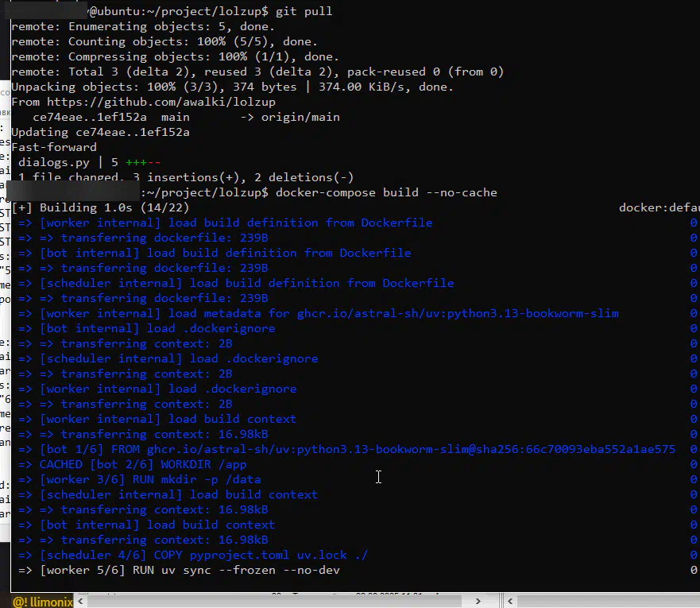Click 'Updating ce74eae..1ef152a' line
Viewport: 700px width, 608px height.
click(x=100, y=132)
